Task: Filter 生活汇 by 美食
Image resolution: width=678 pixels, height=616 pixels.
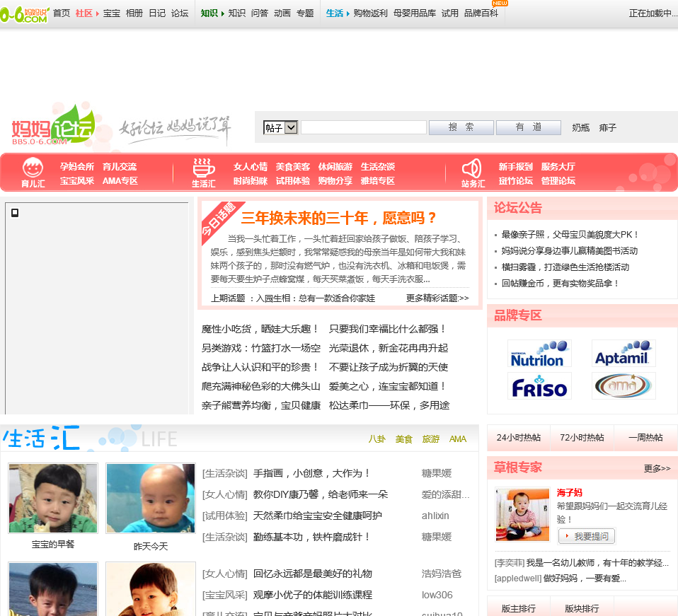Action: pos(403,439)
